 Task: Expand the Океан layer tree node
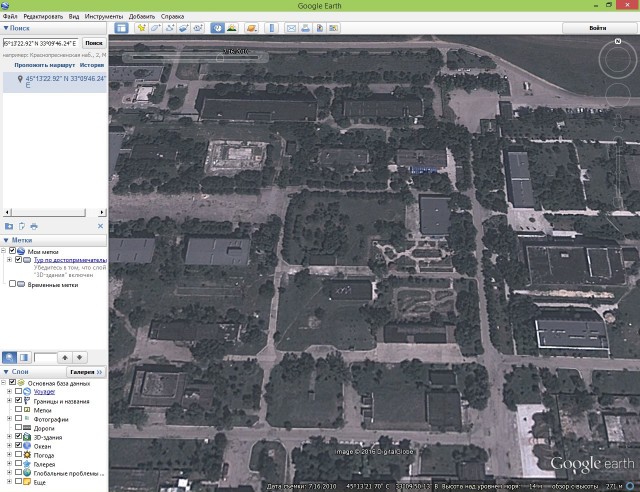click(9, 445)
